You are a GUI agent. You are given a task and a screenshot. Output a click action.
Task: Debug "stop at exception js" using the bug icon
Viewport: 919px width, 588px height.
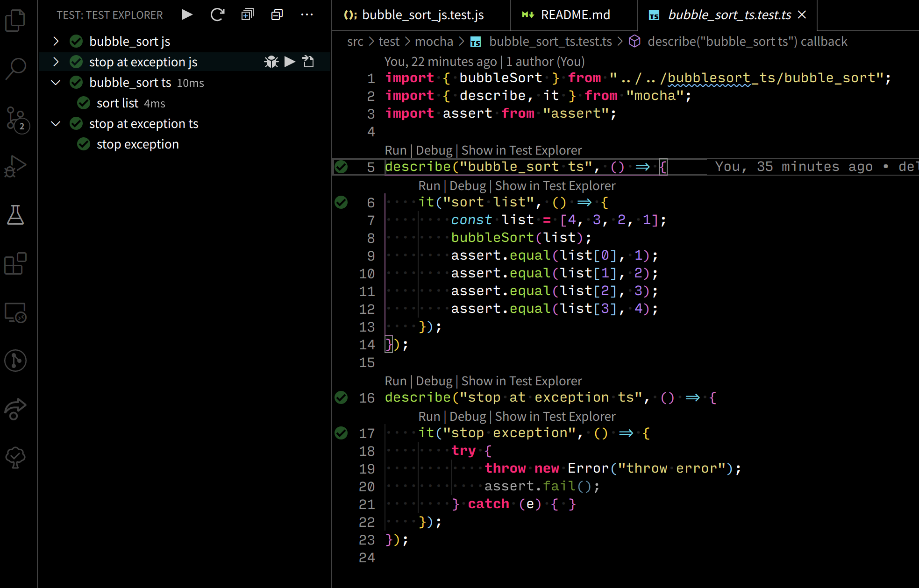(x=271, y=61)
